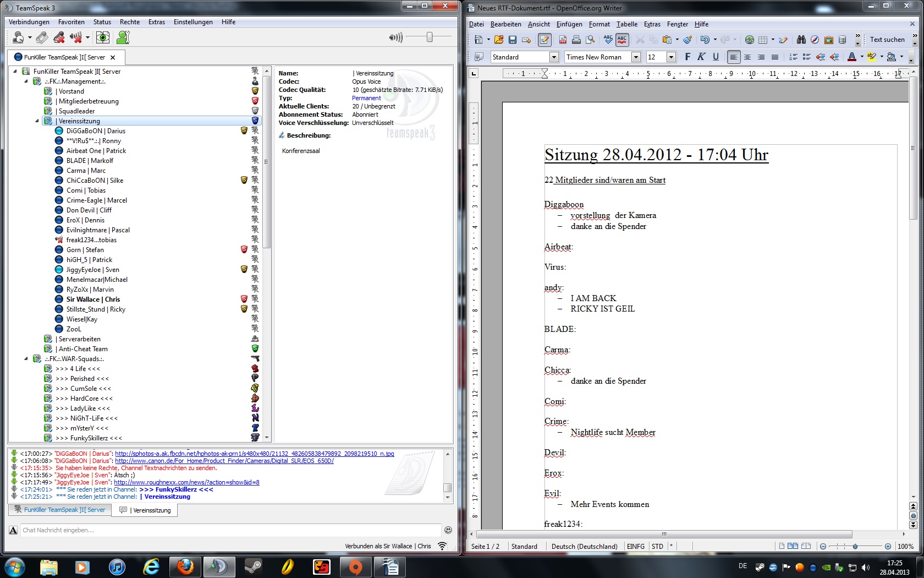This screenshot has width=924, height=578.
Task: Send document as e-mail icon in Writer
Action: (x=526, y=40)
